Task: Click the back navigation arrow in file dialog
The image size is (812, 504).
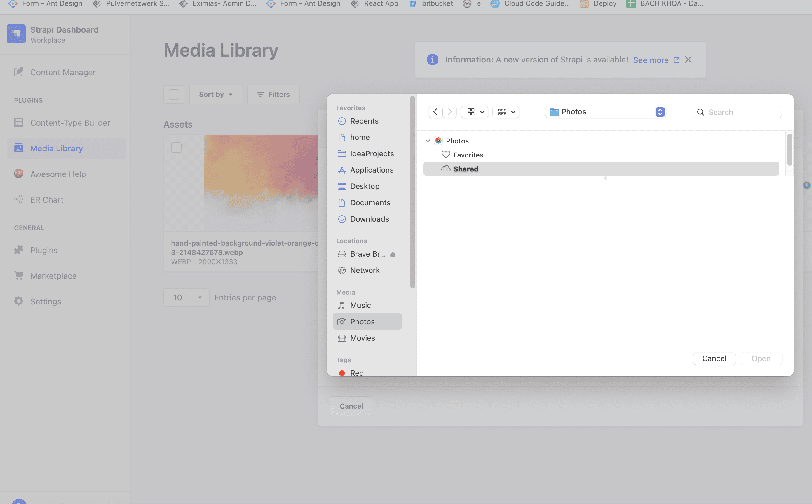Action: [x=435, y=112]
